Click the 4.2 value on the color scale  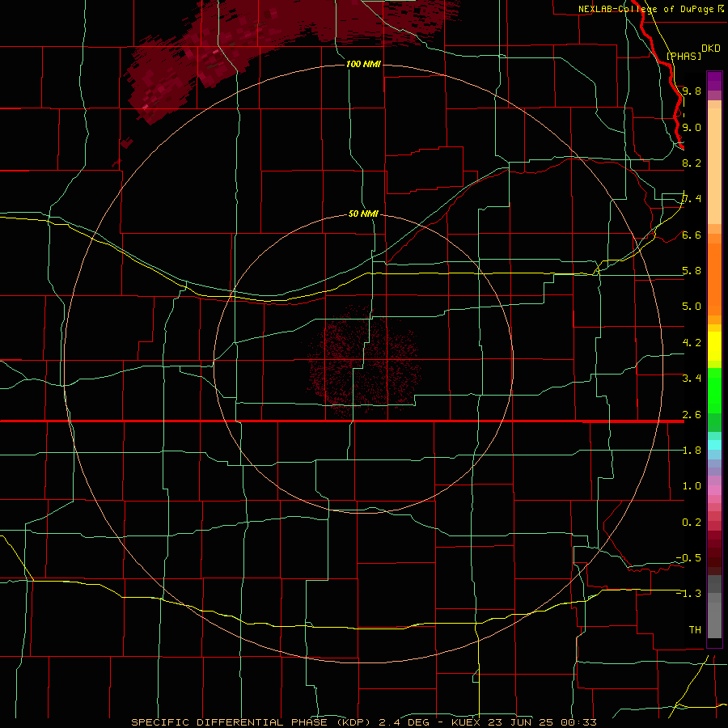(x=692, y=343)
